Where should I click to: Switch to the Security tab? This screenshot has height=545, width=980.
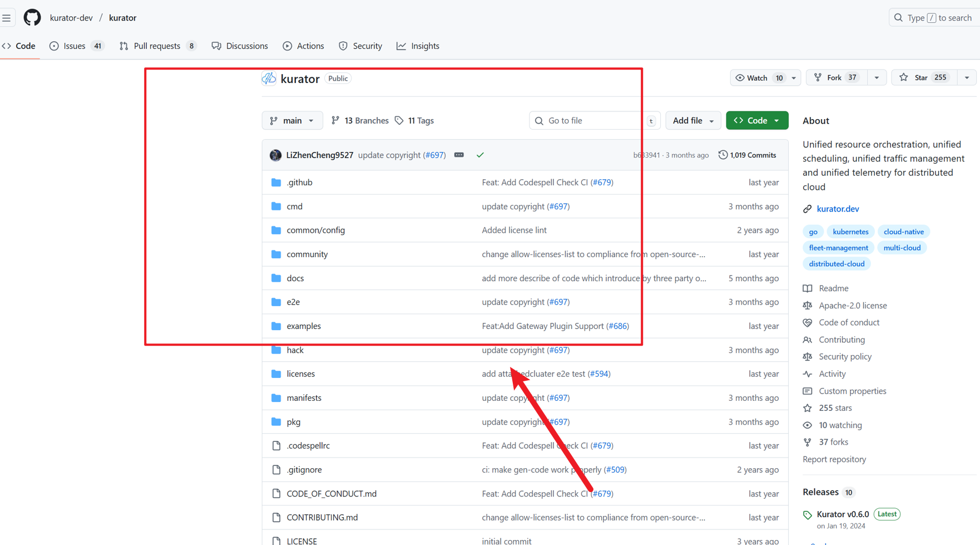(360, 46)
